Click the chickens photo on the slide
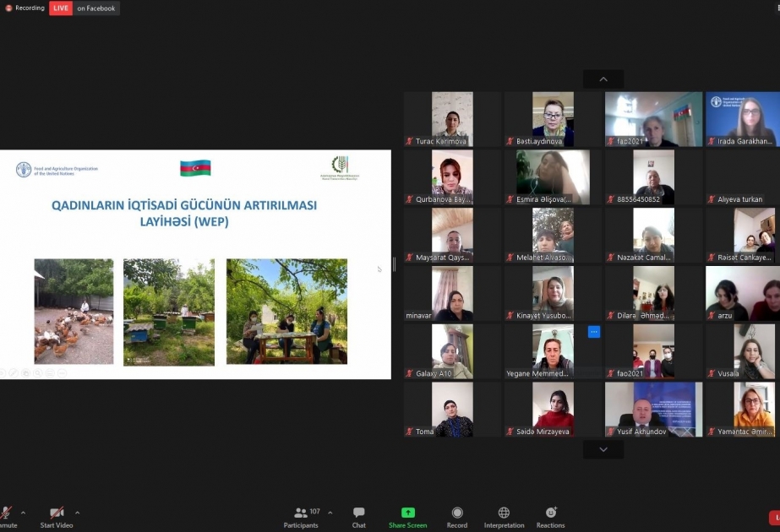780x532 pixels. [74, 312]
